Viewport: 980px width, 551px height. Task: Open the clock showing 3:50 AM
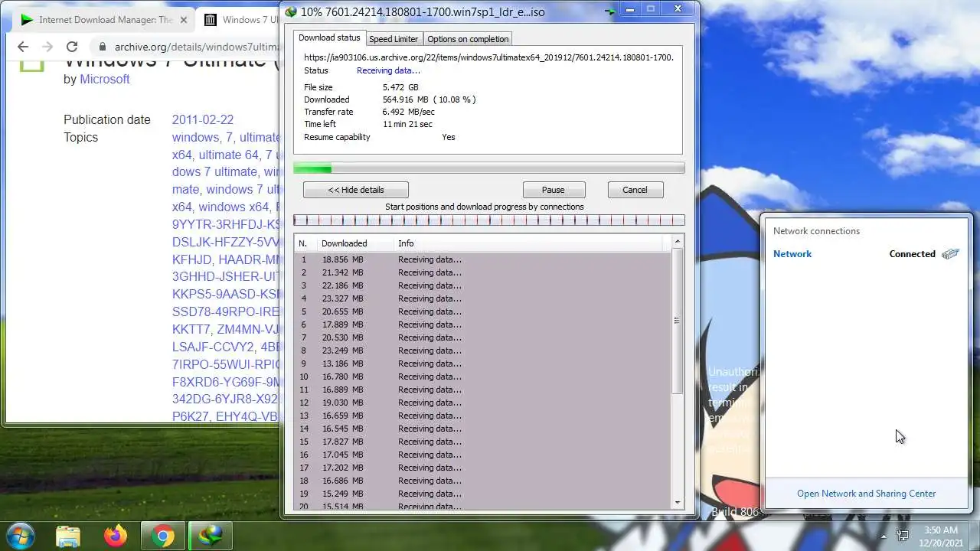pyautogui.click(x=940, y=536)
